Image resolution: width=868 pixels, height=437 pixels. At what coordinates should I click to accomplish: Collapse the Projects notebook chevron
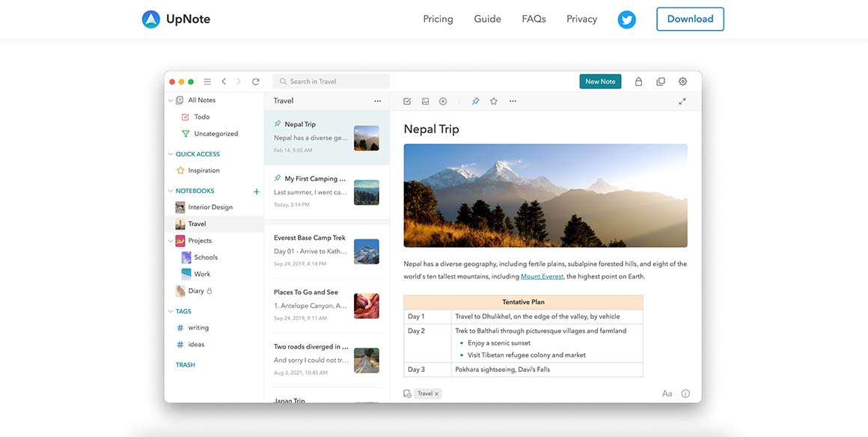(x=171, y=241)
